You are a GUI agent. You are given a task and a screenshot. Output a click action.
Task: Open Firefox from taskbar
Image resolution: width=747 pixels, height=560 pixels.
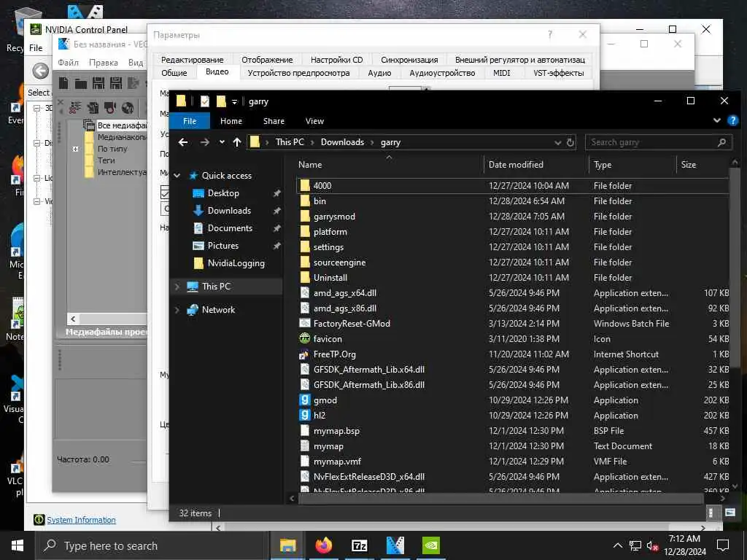click(x=323, y=545)
